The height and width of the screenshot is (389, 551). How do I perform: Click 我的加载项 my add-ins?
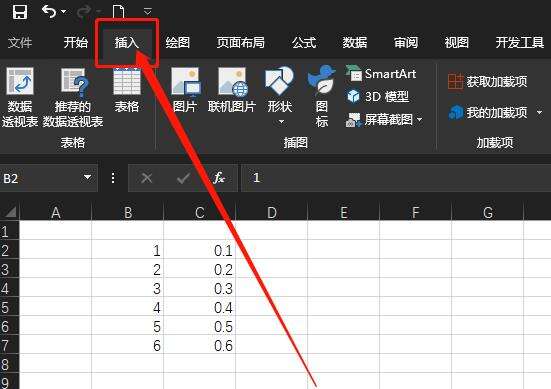pos(488,113)
